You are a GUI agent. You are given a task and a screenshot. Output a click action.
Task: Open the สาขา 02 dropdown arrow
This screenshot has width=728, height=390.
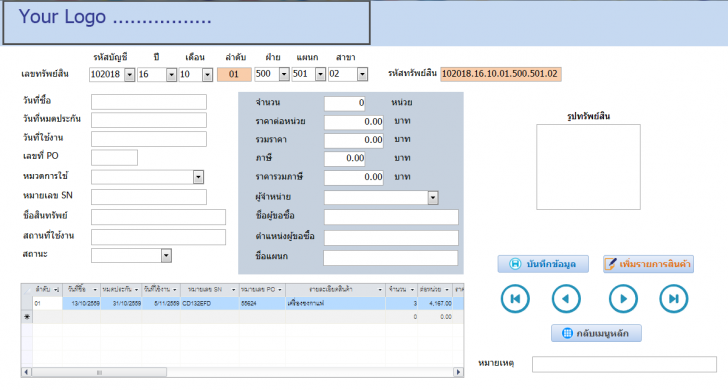point(362,74)
